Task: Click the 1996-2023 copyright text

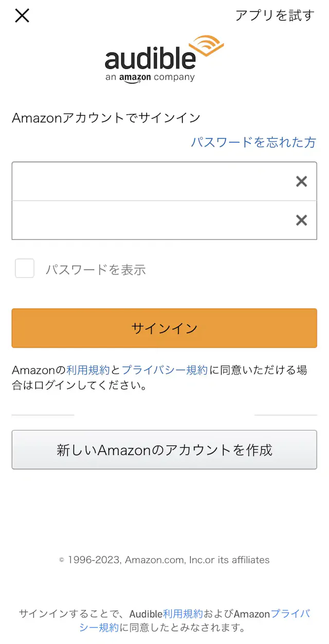Action: coord(164,560)
